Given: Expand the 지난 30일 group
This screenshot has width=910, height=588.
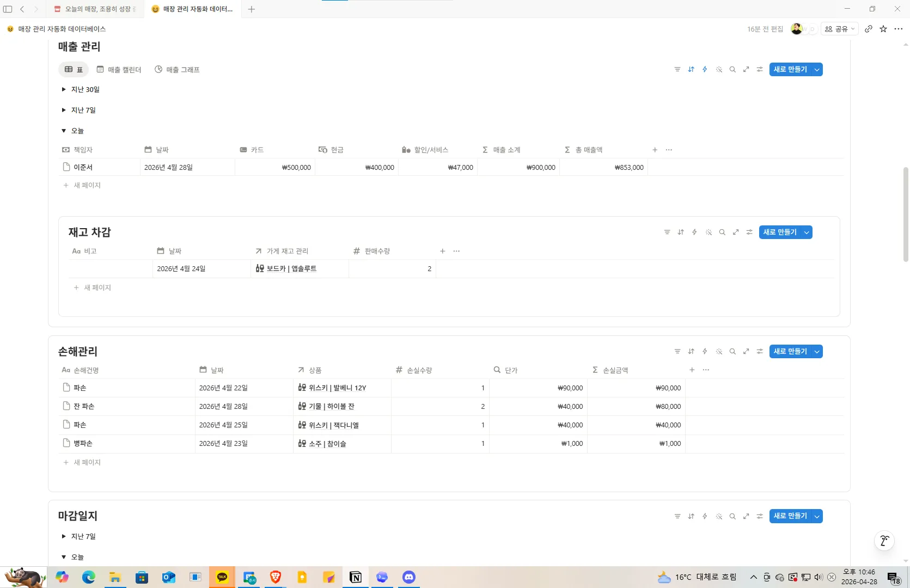Looking at the screenshot, I should (x=64, y=89).
